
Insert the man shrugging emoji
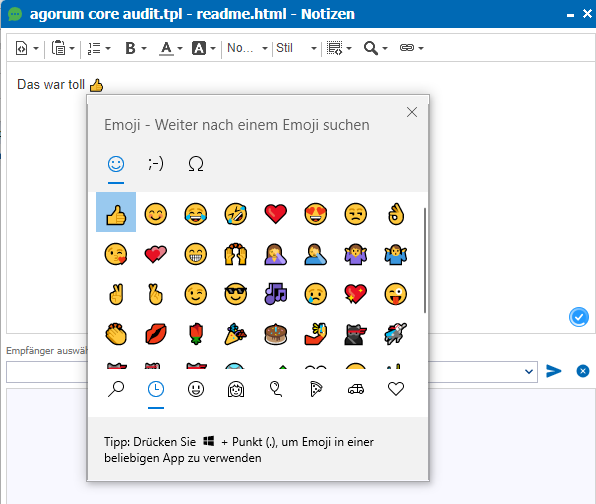coord(396,254)
